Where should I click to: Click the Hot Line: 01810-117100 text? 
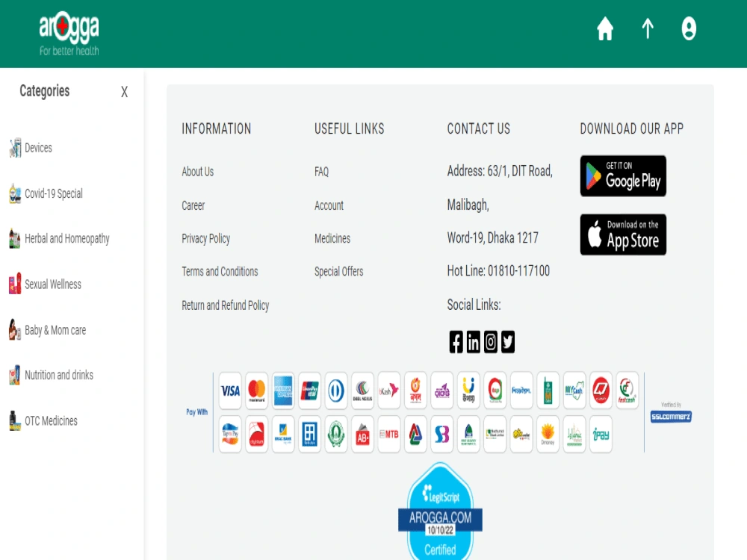(498, 271)
